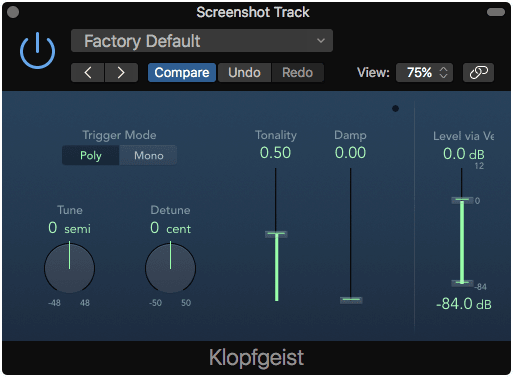Image resolution: width=513 pixels, height=377 pixels.
Task: Click the Tune knob
Action: tap(69, 268)
